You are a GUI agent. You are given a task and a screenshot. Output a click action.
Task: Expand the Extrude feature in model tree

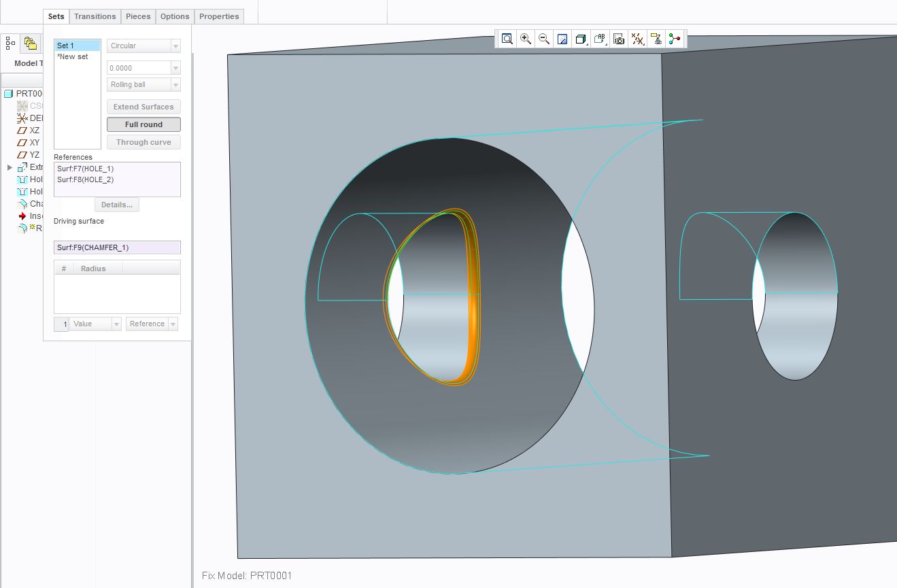point(9,167)
